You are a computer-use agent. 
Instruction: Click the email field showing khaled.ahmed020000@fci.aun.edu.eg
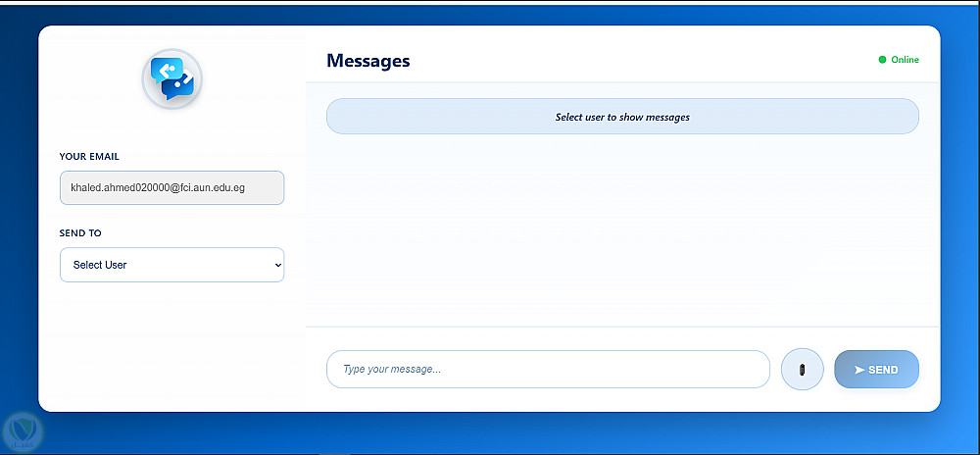coord(171,187)
